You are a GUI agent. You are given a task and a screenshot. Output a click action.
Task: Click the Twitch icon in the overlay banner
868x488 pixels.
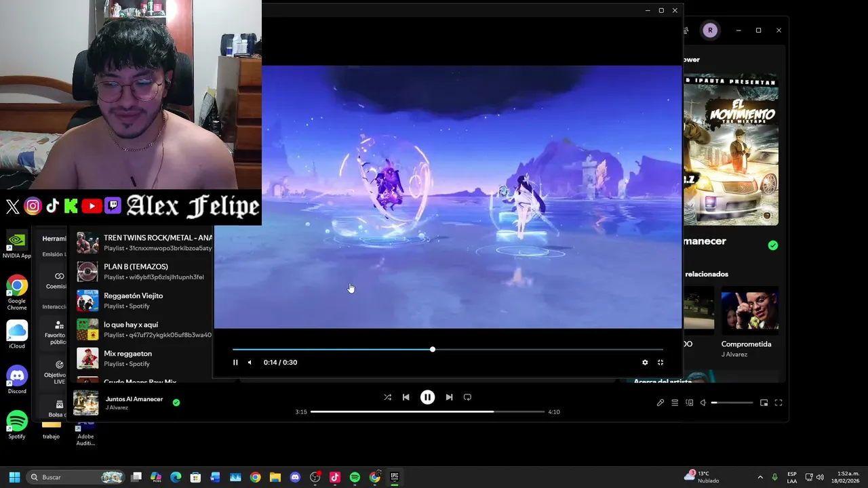(x=113, y=206)
